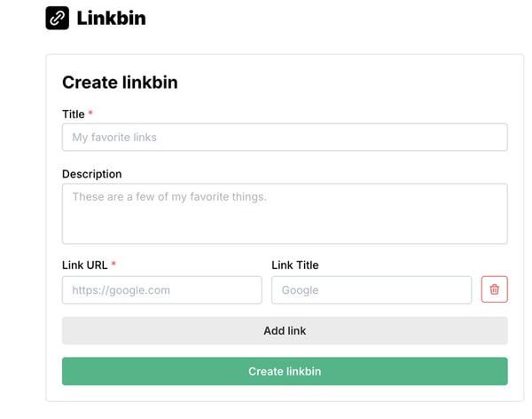The width and height of the screenshot is (532, 419).
Task: Click the Link URL field label
Action: tap(84, 265)
